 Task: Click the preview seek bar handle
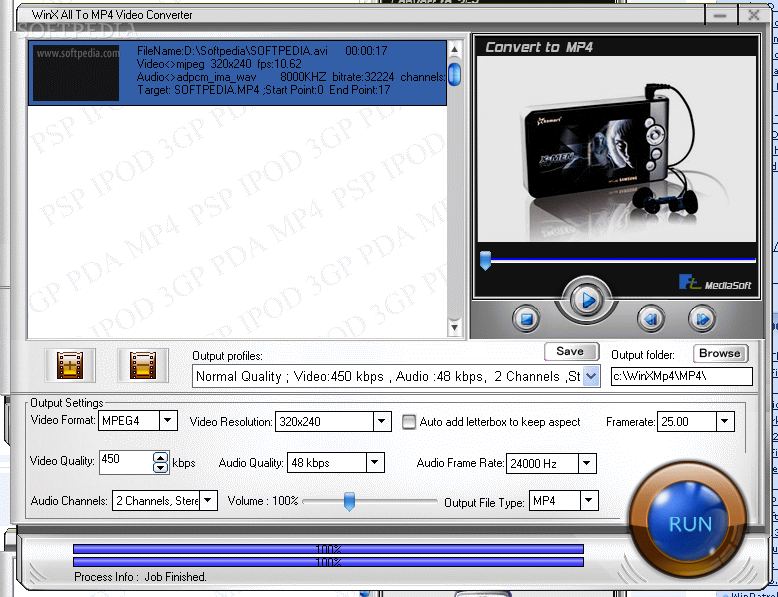tap(485, 260)
